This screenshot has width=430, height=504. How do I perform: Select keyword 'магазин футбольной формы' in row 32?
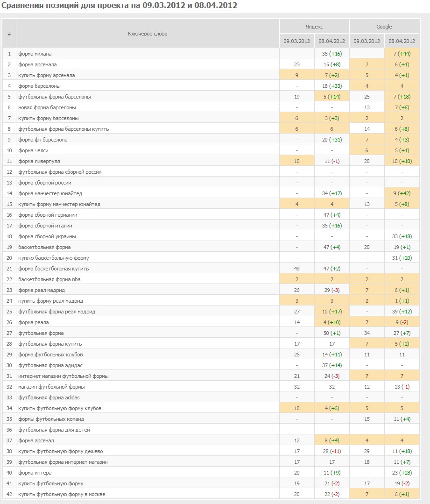pos(51,387)
